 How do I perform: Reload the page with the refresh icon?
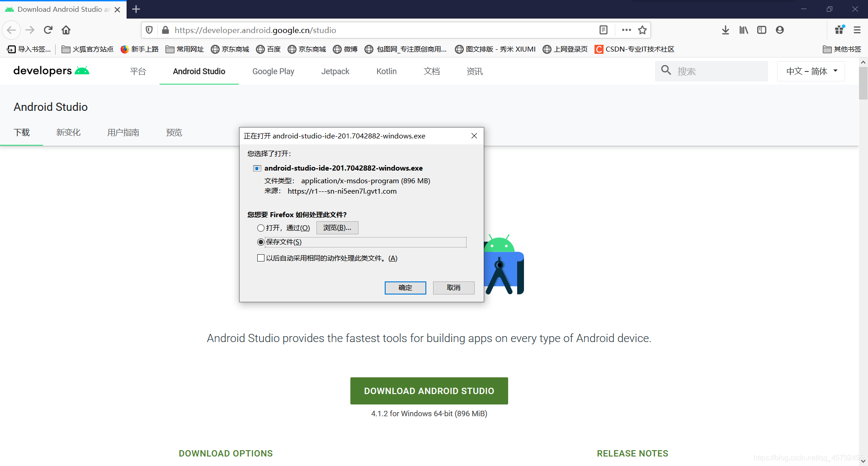(48, 30)
